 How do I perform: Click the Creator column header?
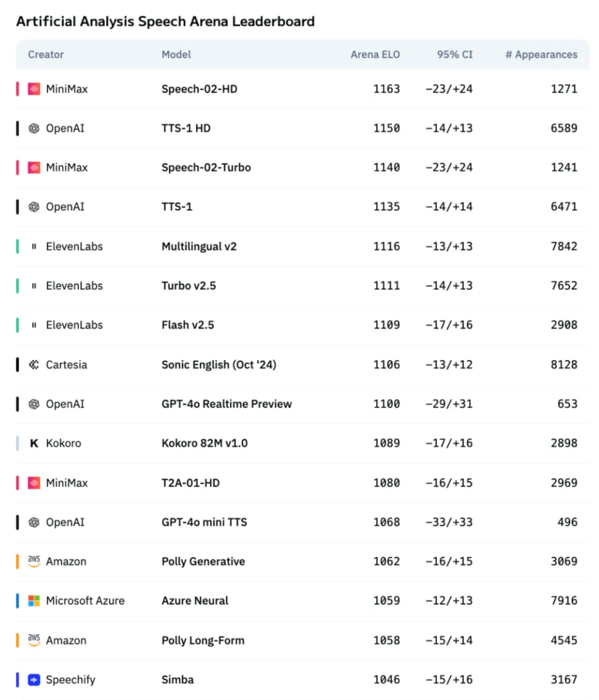(46, 54)
